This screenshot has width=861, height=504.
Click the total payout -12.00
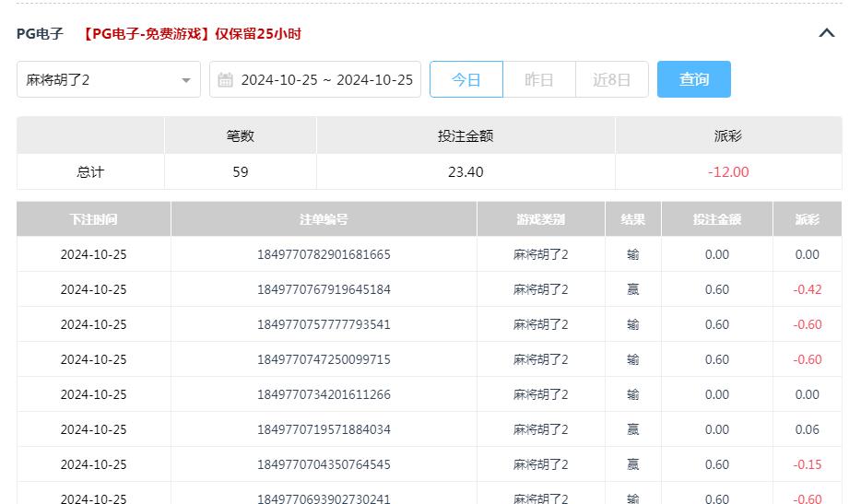point(728,172)
